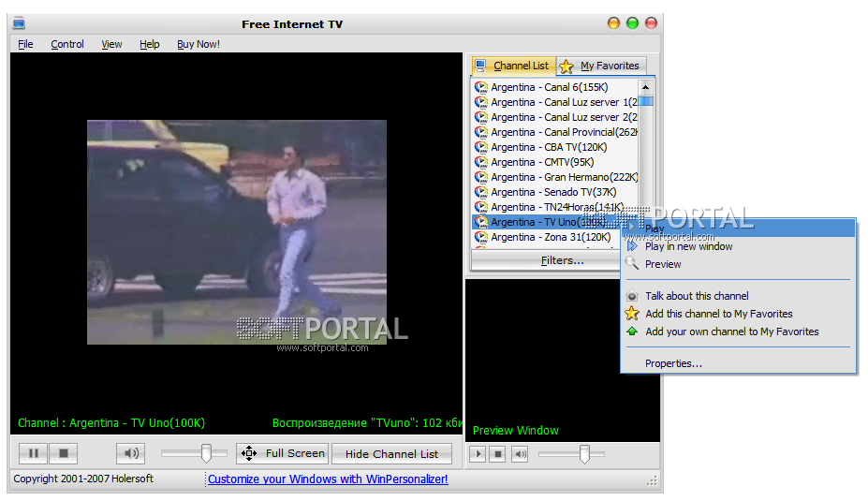
Task: Choose Preview from the context menu
Action: (x=739, y=264)
